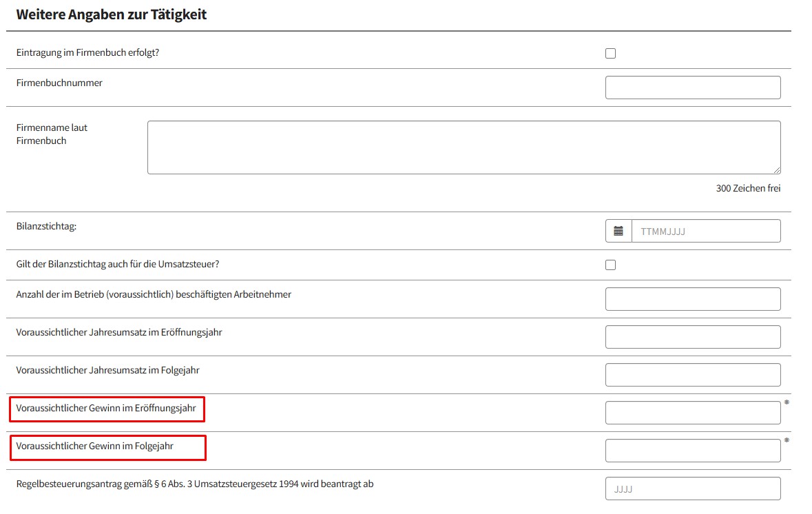Click the JJJJ year field for Regelbesteuerungsantrag
The height and width of the screenshot is (514, 812).
pos(692,489)
